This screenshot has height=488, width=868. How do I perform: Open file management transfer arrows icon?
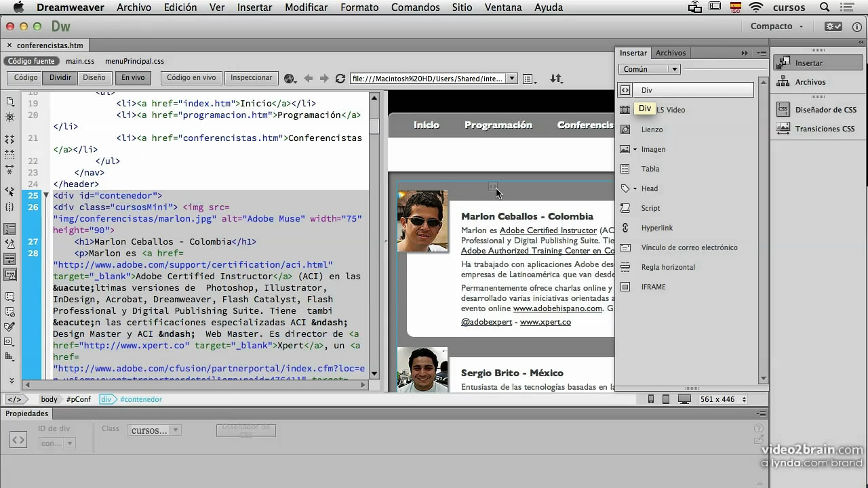click(556, 79)
